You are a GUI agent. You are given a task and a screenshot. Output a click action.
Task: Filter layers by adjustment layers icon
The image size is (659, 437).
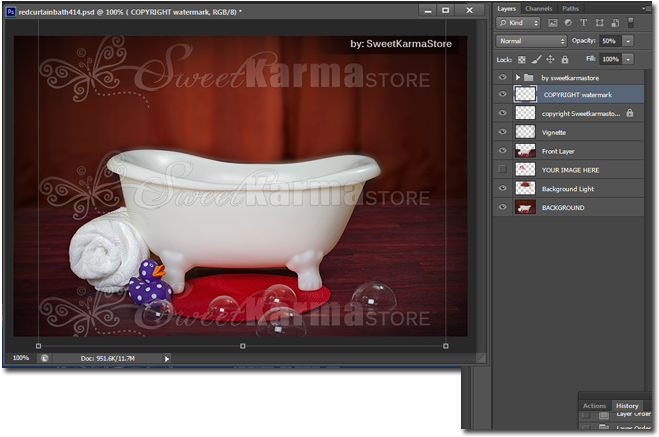pos(568,23)
